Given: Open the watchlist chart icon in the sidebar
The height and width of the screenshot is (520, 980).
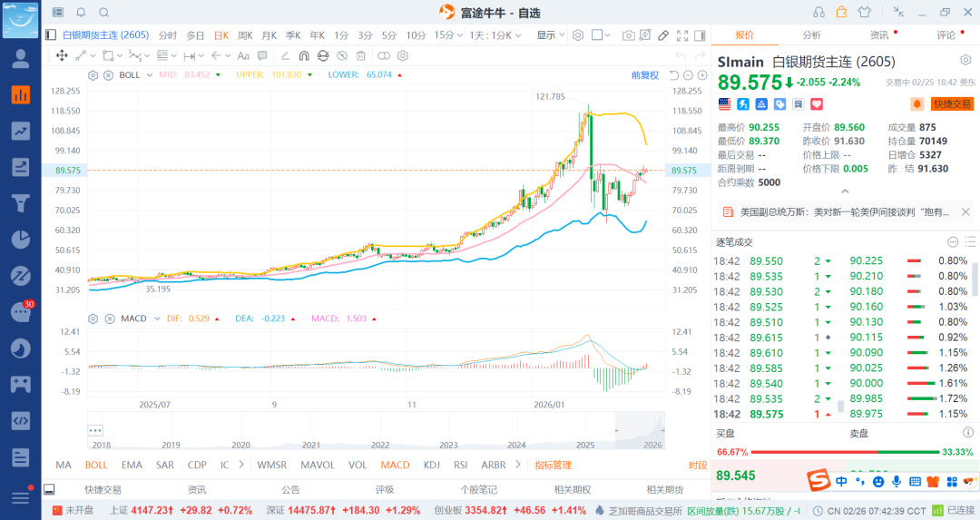Looking at the screenshot, I should pyautogui.click(x=21, y=94).
